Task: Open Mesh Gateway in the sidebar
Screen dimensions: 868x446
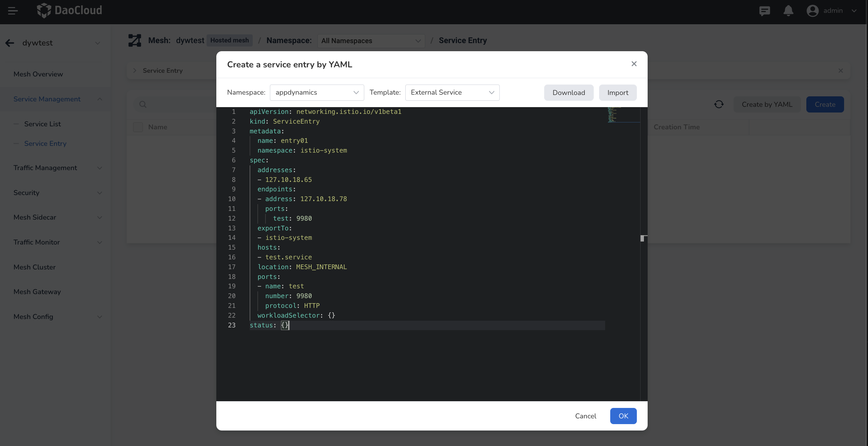Action: click(37, 292)
